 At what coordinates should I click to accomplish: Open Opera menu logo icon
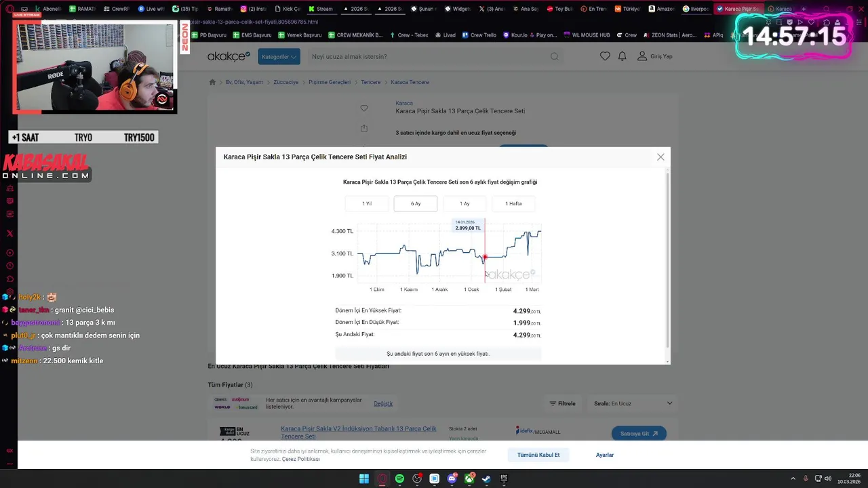9,9
